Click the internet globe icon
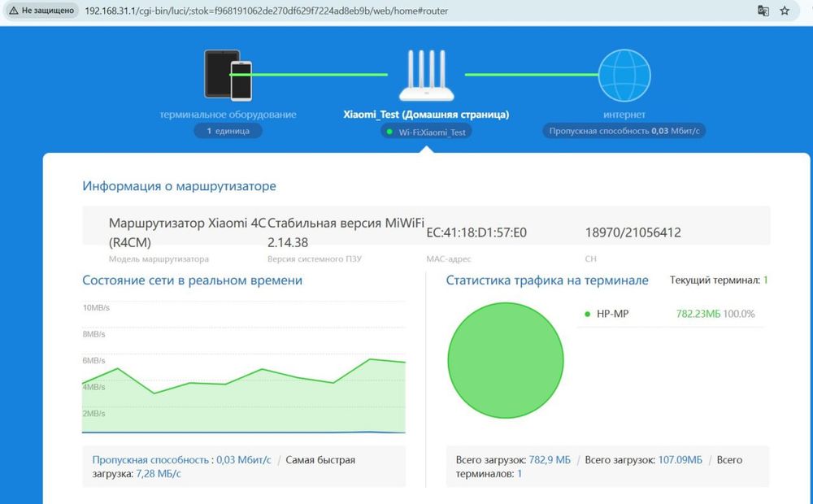813x504 pixels. click(624, 75)
